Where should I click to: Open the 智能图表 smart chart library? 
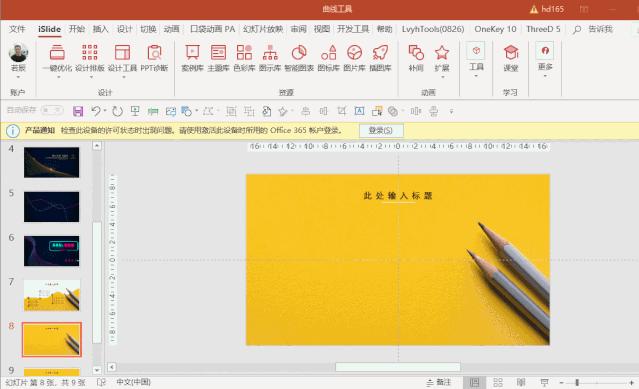299,57
